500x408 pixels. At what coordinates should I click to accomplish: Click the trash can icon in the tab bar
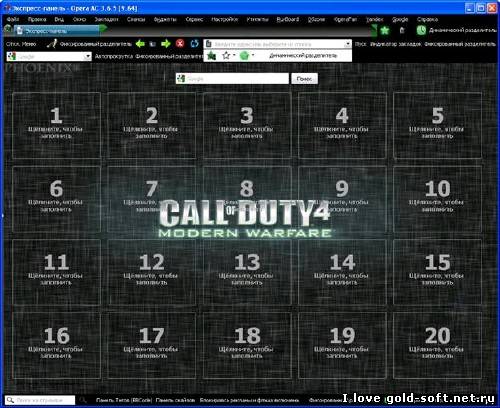coord(402,31)
